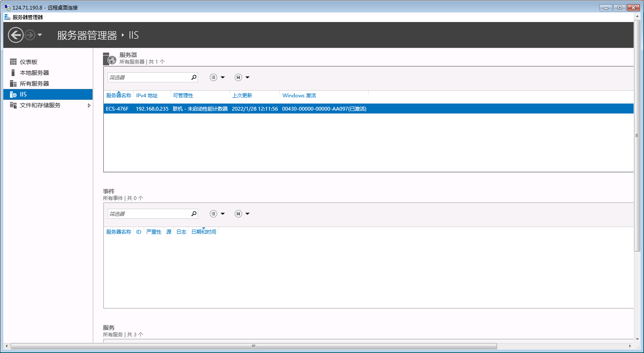
Task: Minimize the remote desktop window
Action: [x=606, y=7]
